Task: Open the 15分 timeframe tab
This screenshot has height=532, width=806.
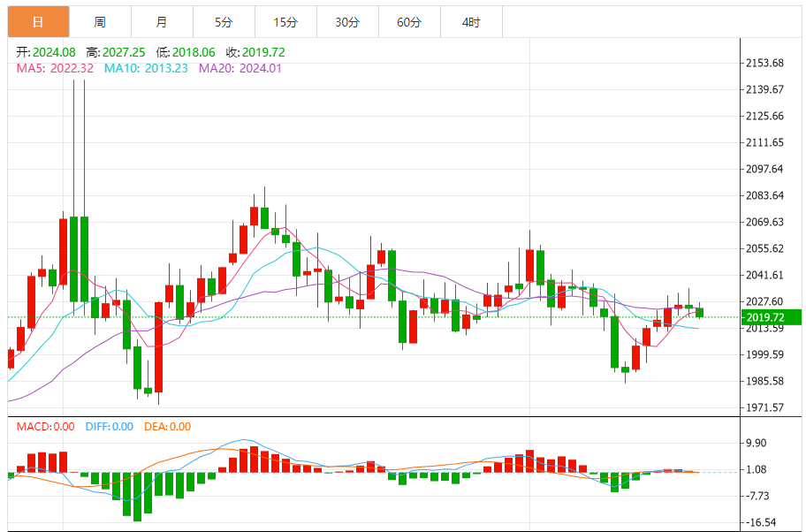Action: [285, 21]
